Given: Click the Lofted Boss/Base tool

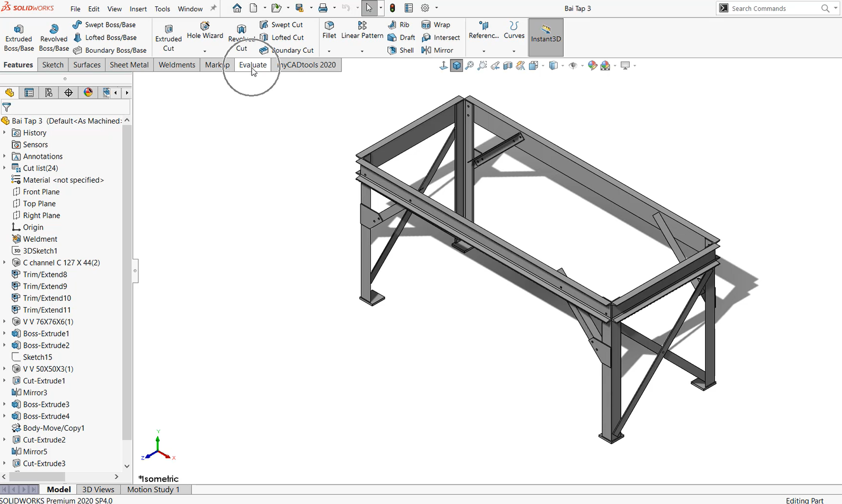Looking at the screenshot, I should [105, 38].
